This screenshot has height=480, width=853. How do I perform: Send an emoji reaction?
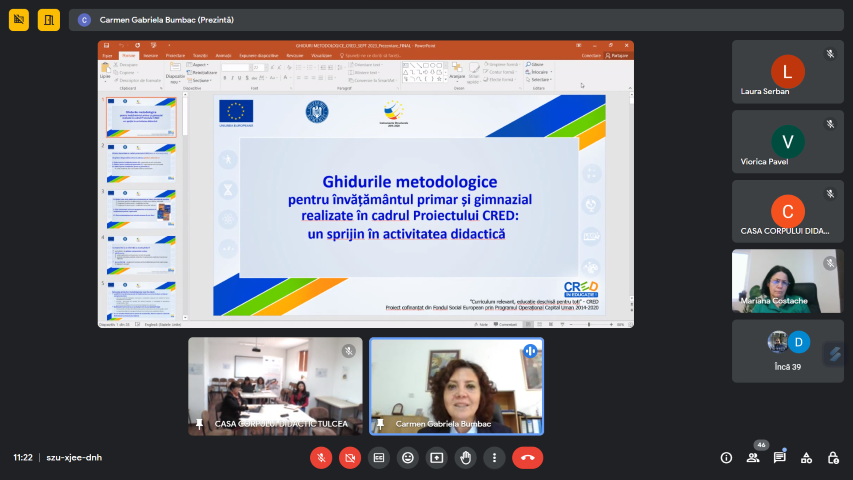point(407,457)
